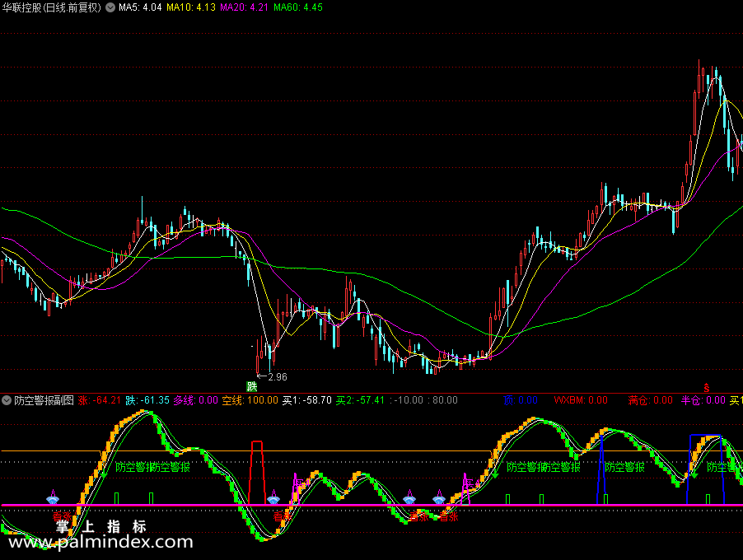Image resolution: width=743 pixels, height=560 pixels.
Task: Click the 80.00 reference value in the sub-chart header
Action: coord(444,400)
